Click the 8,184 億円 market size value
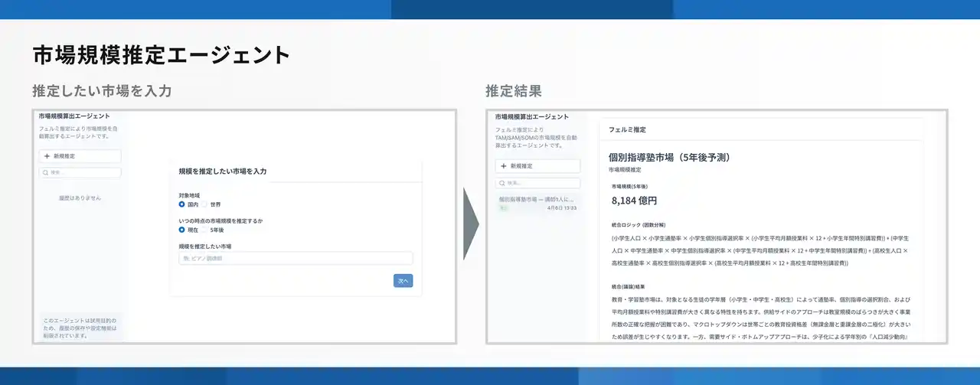Screen dimensions: 980x385 tap(634, 201)
